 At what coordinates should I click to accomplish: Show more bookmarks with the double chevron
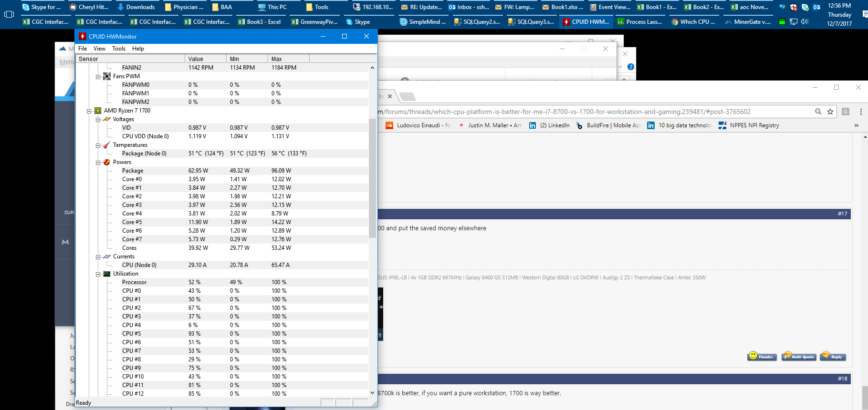(857, 125)
